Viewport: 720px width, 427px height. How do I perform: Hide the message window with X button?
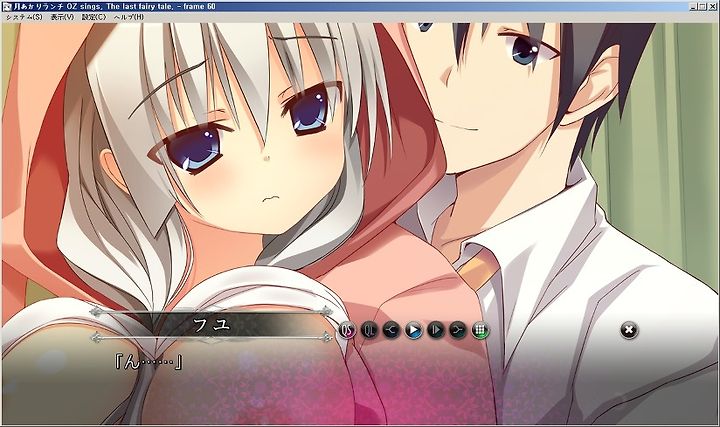tap(629, 330)
